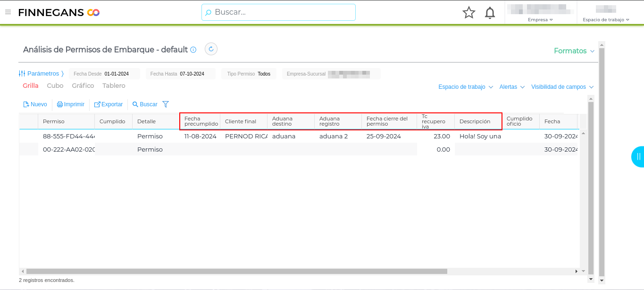Sort by Cumplido oficio column header
The image size is (644, 290).
pyautogui.click(x=520, y=121)
